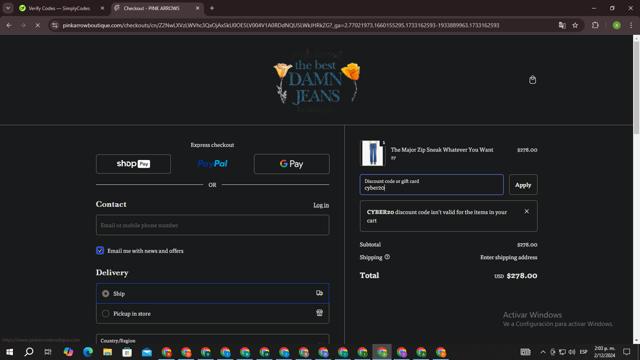Launch Microsoft Edge from taskbar

[x=88, y=352]
